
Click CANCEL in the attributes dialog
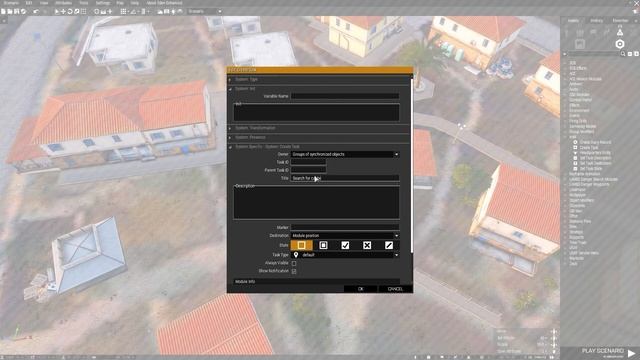coord(395,289)
